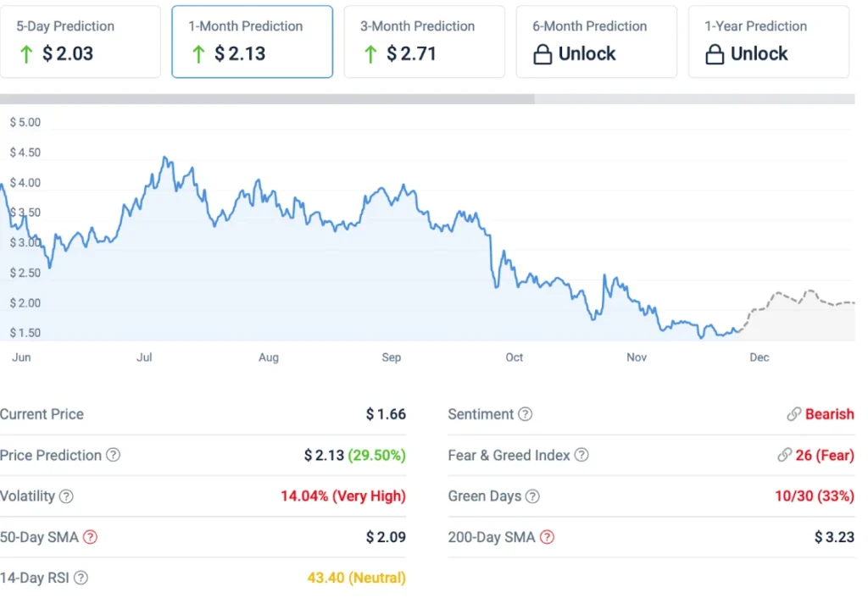Select the 5-Day Prediction tab

click(x=81, y=42)
